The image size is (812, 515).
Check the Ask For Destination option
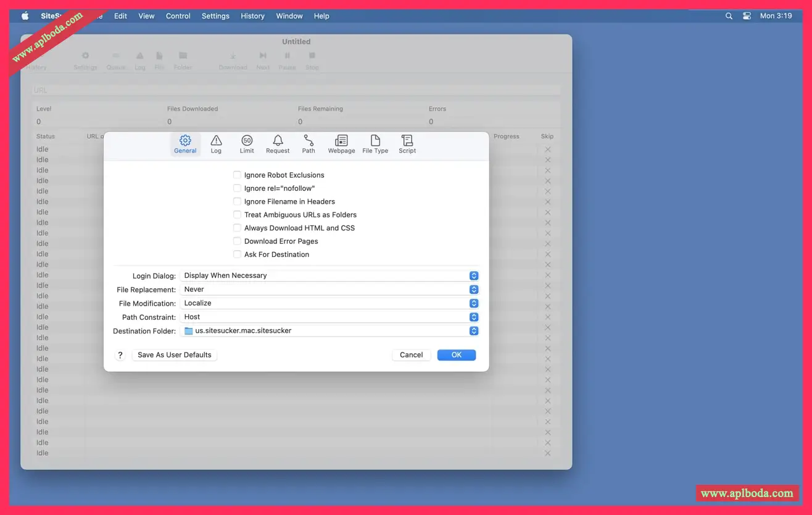[x=237, y=254]
